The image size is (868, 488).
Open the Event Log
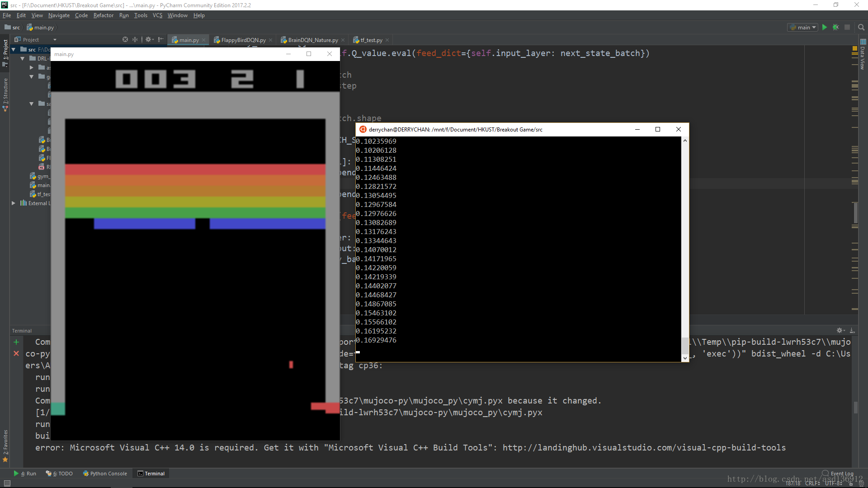click(838, 474)
